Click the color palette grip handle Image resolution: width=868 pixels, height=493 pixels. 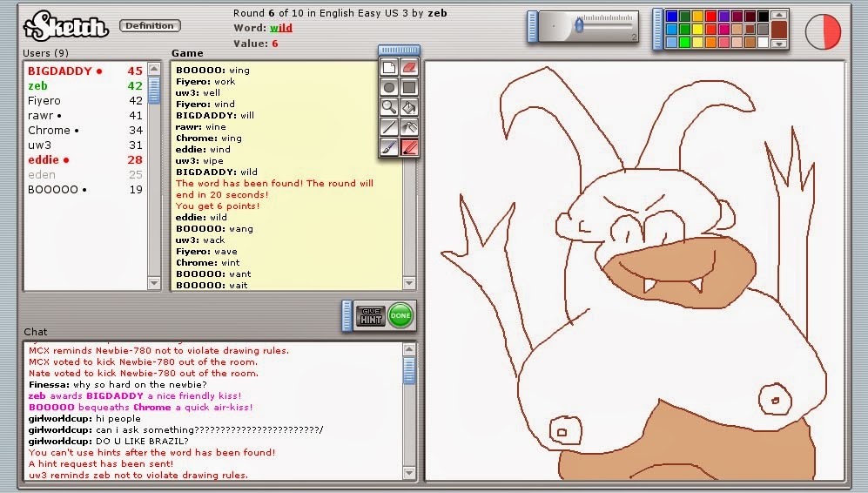[657, 30]
